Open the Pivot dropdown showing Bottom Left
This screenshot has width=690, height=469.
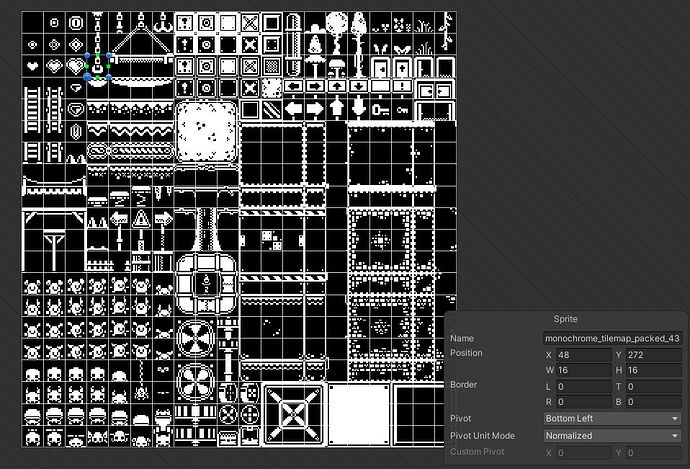point(612,418)
